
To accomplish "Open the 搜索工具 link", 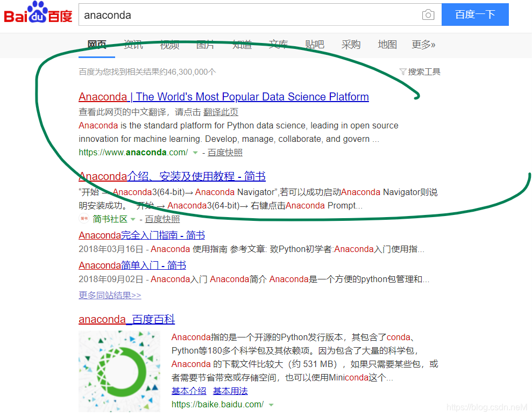I will pyautogui.click(x=424, y=71).
